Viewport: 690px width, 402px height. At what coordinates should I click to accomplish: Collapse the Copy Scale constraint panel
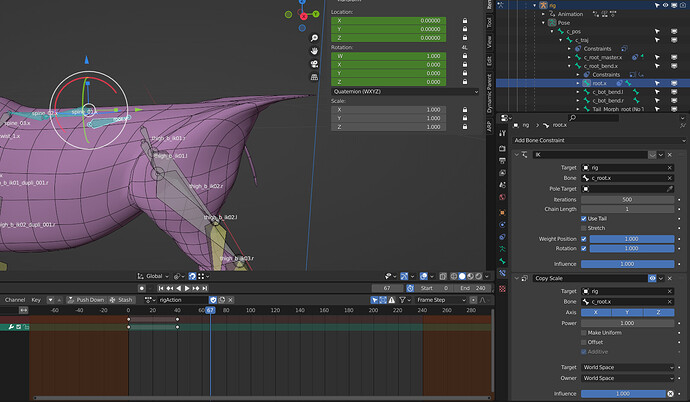[x=517, y=278]
